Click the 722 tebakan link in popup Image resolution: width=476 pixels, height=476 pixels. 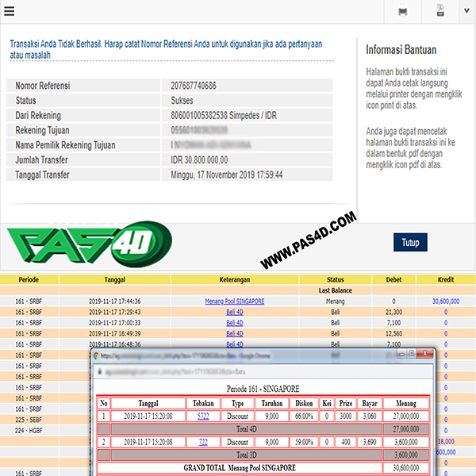[203, 442]
